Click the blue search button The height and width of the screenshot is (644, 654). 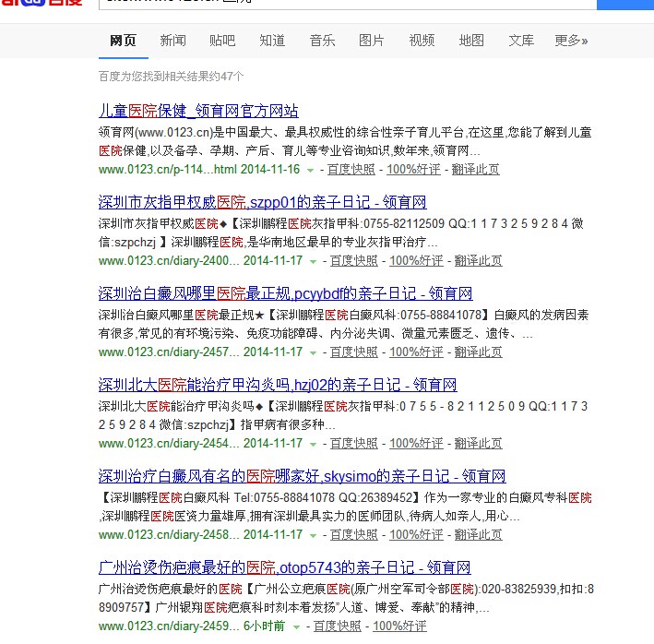pyautogui.click(x=625, y=5)
